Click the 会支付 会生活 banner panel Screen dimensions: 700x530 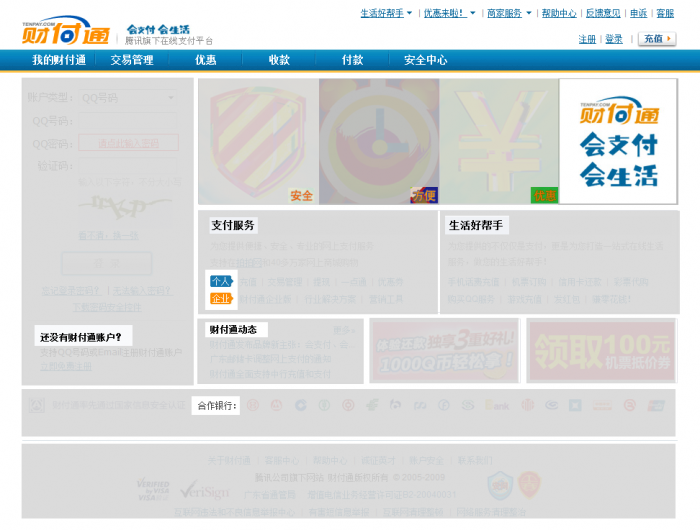618,142
